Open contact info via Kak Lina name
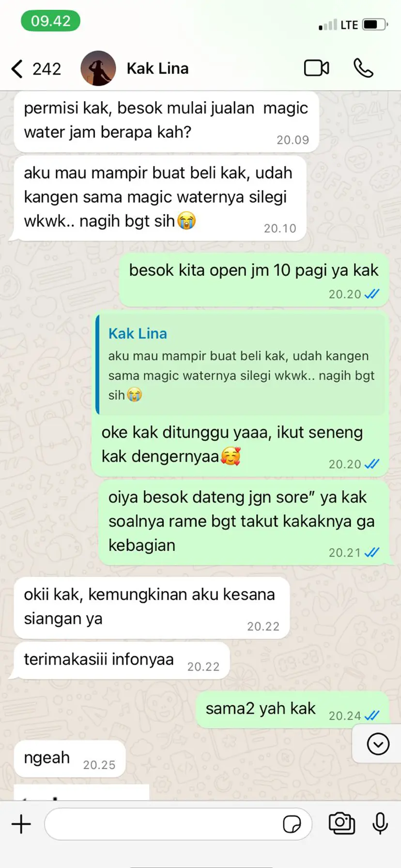 tap(157, 68)
